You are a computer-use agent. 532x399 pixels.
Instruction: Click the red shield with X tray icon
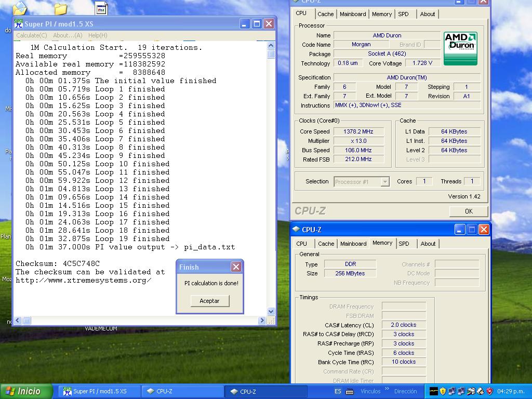click(489, 391)
